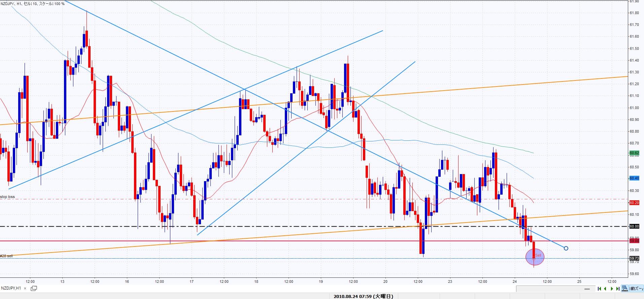644x299 pixels.
Task: Step the chart back one bar
Action: tap(606, 289)
